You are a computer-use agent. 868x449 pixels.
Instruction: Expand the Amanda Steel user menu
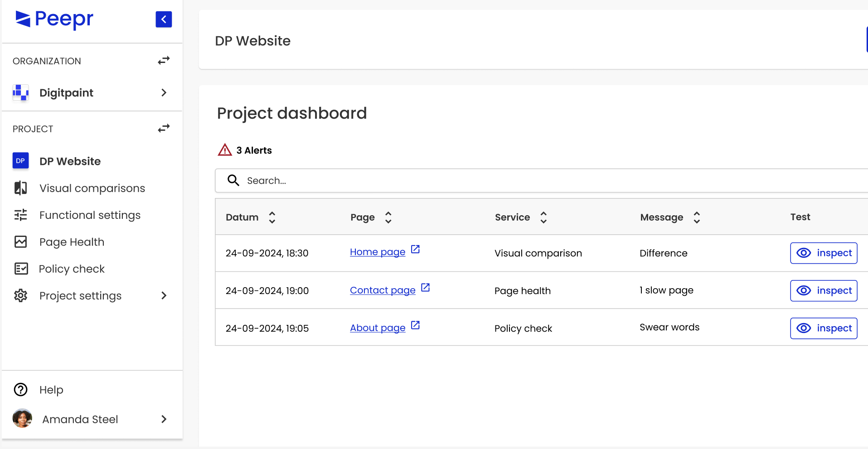[x=164, y=420]
